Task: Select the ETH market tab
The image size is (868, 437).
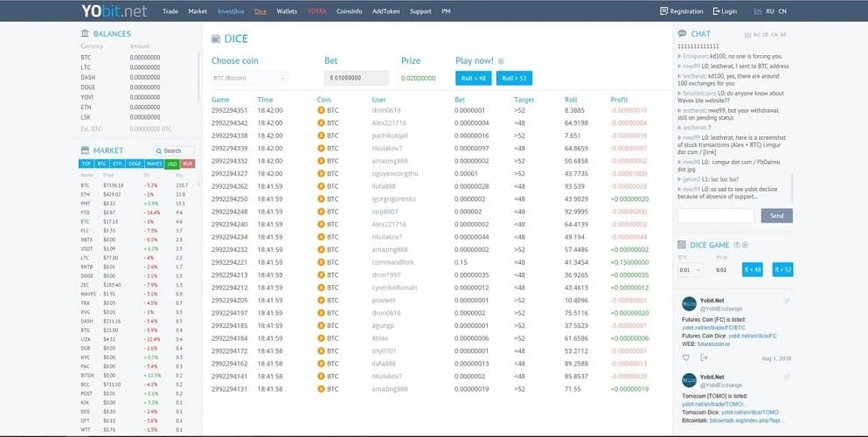Action: tap(117, 164)
